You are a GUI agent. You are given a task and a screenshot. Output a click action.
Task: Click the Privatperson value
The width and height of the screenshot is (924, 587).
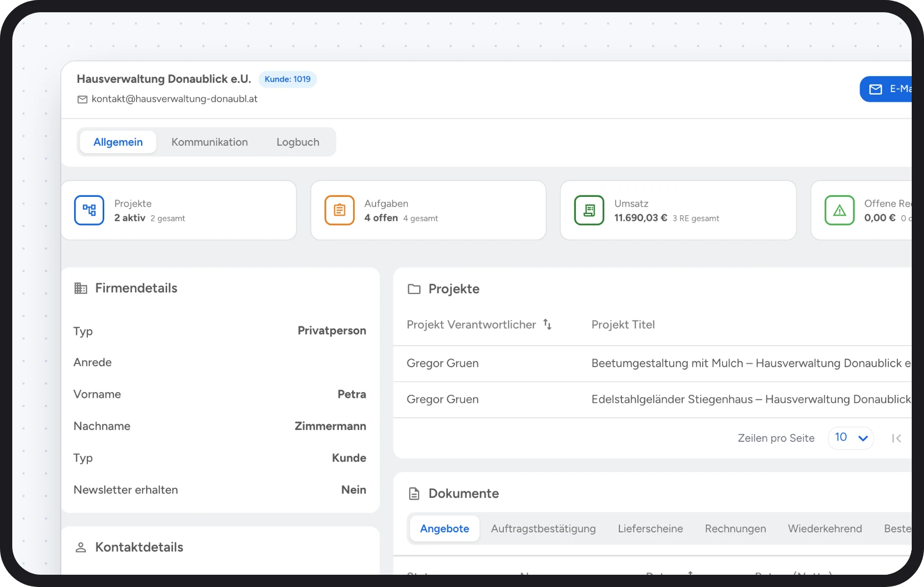coord(332,331)
